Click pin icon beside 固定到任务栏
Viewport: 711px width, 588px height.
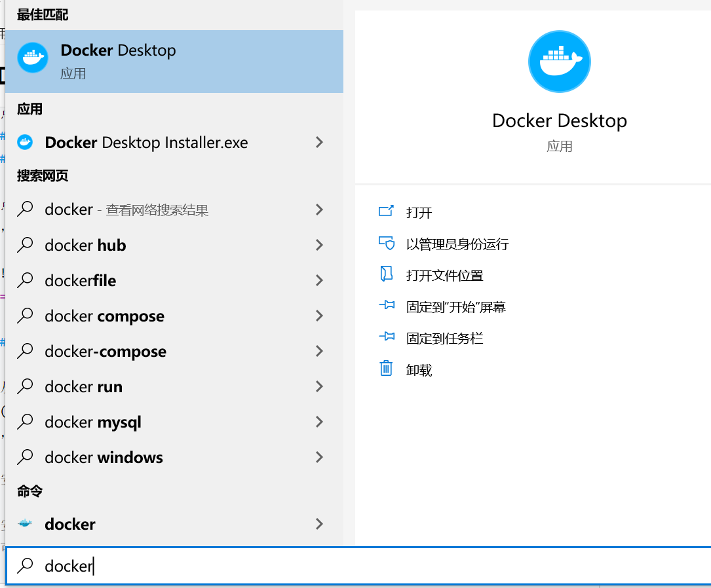click(387, 336)
